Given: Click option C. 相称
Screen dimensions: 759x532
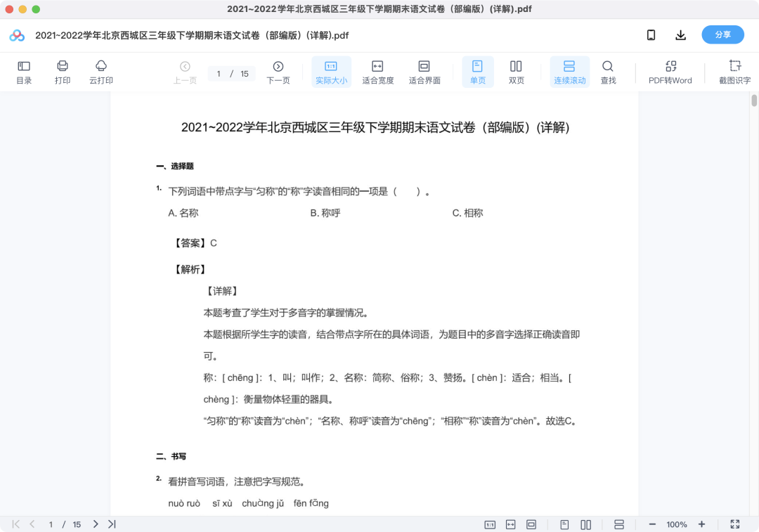Looking at the screenshot, I should point(467,213).
